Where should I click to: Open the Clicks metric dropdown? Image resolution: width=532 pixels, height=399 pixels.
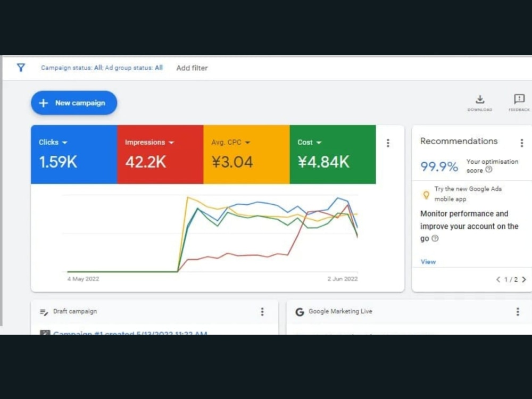pyautogui.click(x=65, y=143)
